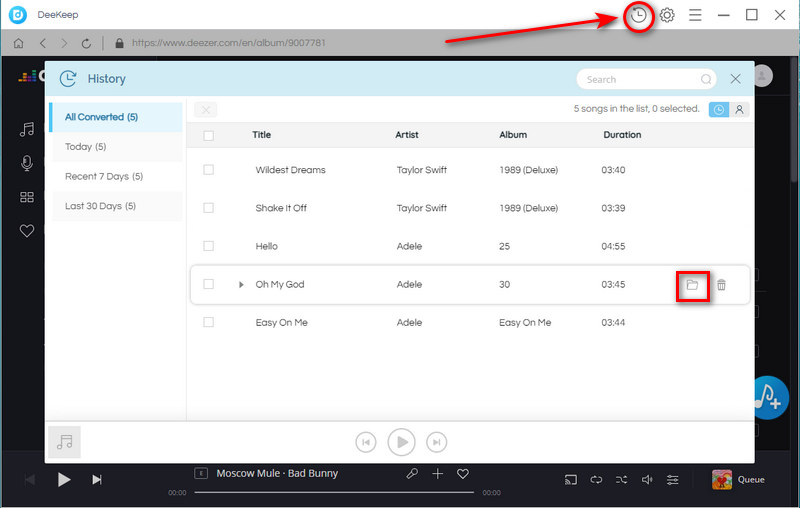Switch to sort-by-artist person view
This screenshot has height=508, width=800.
click(x=739, y=110)
